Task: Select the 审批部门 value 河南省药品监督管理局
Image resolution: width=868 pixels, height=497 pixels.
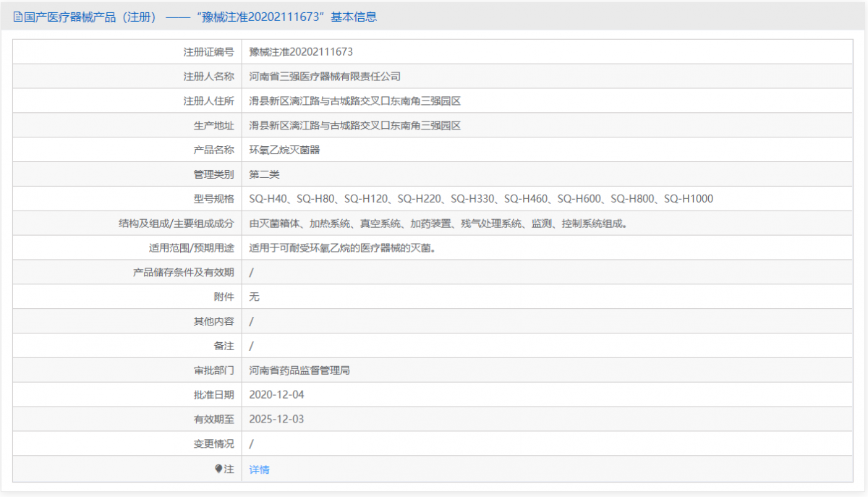Action: [300, 370]
